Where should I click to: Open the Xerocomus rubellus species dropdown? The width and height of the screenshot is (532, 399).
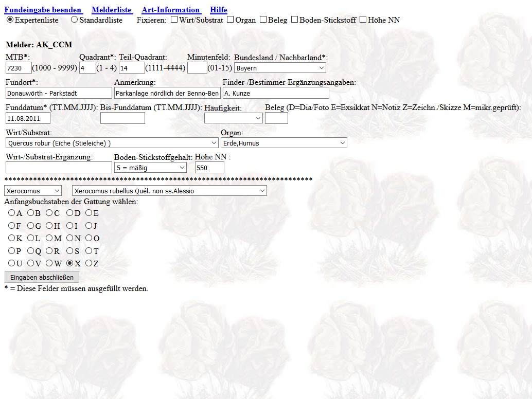169,191
